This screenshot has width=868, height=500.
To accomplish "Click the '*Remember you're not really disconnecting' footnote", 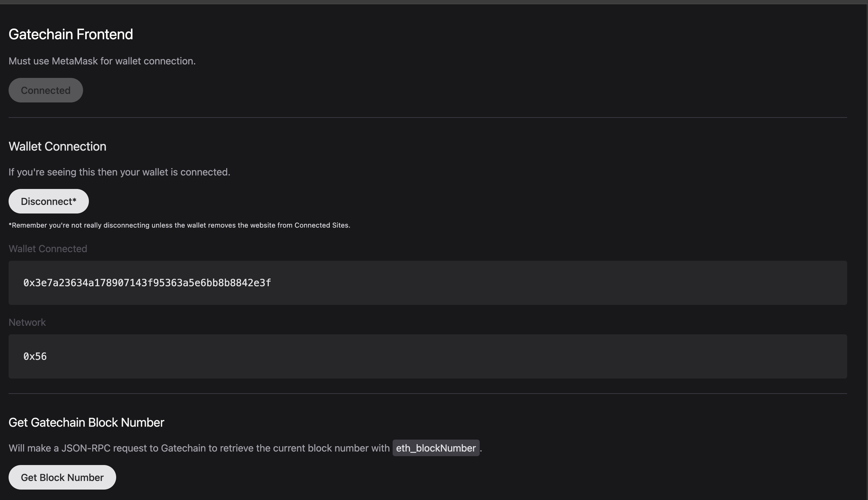I will (179, 225).
